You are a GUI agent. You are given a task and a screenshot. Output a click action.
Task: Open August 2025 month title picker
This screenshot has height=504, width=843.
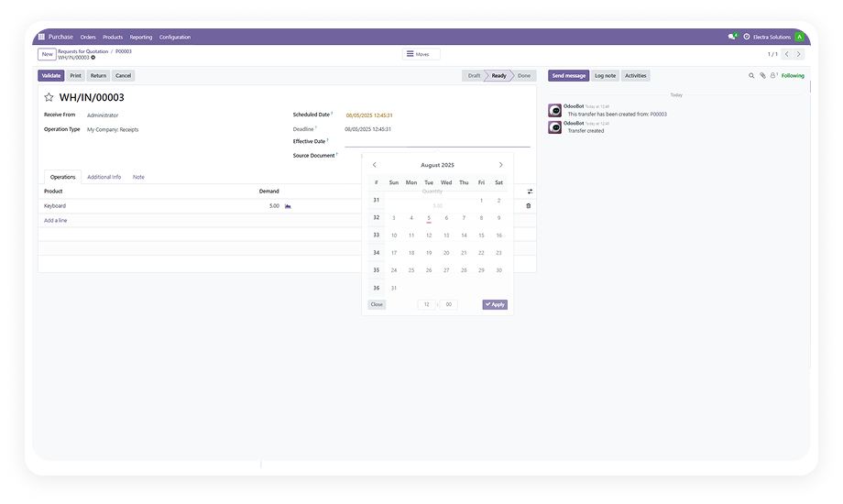click(x=437, y=165)
